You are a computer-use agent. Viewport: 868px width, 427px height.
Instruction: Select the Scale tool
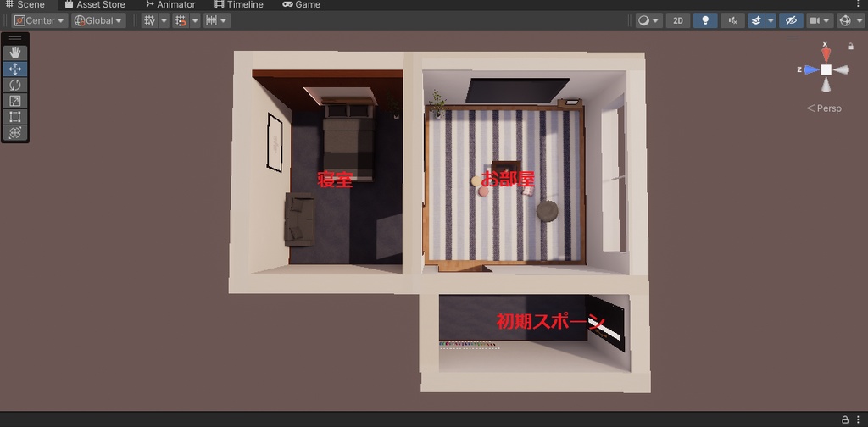15,101
